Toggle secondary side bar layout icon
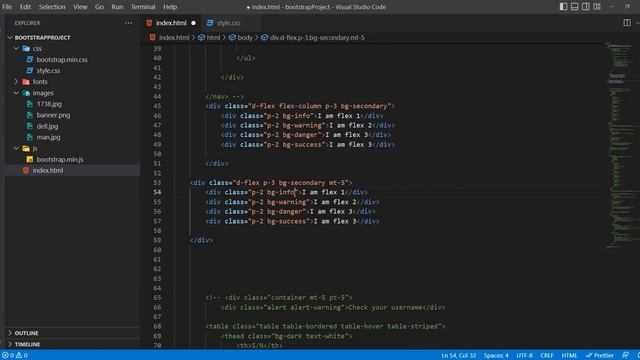This screenshot has width=640, height=360. point(585,7)
